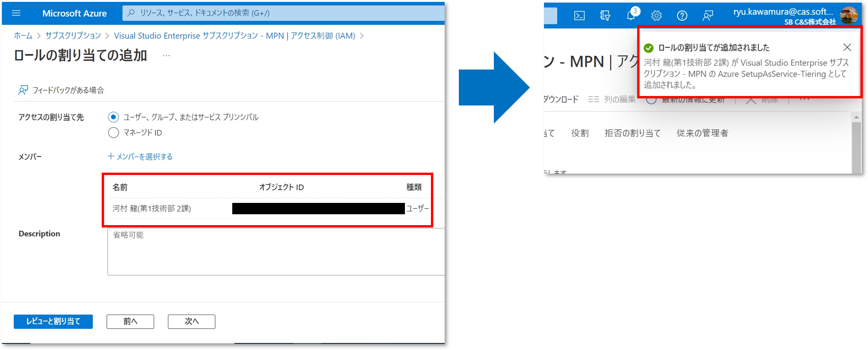Image resolution: width=868 pixels, height=350 pixels.
Task: Click 名前 column header
Action: 120,187
